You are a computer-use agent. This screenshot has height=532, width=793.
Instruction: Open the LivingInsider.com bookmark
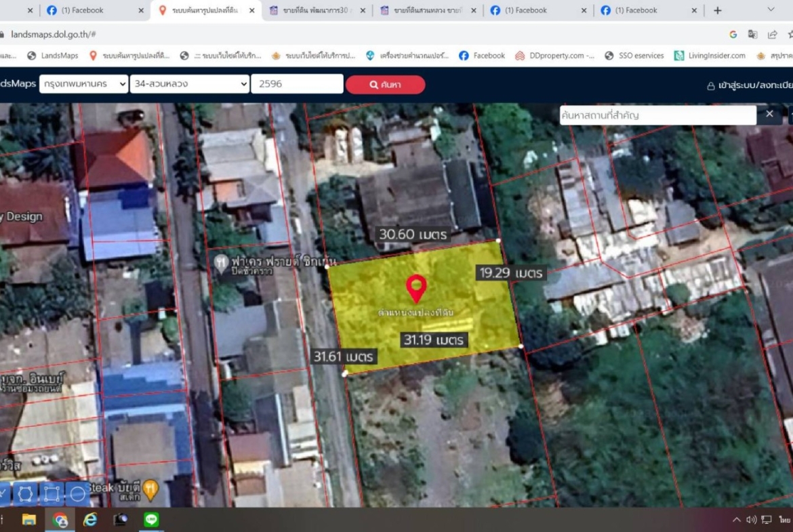click(x=710, y=56)
